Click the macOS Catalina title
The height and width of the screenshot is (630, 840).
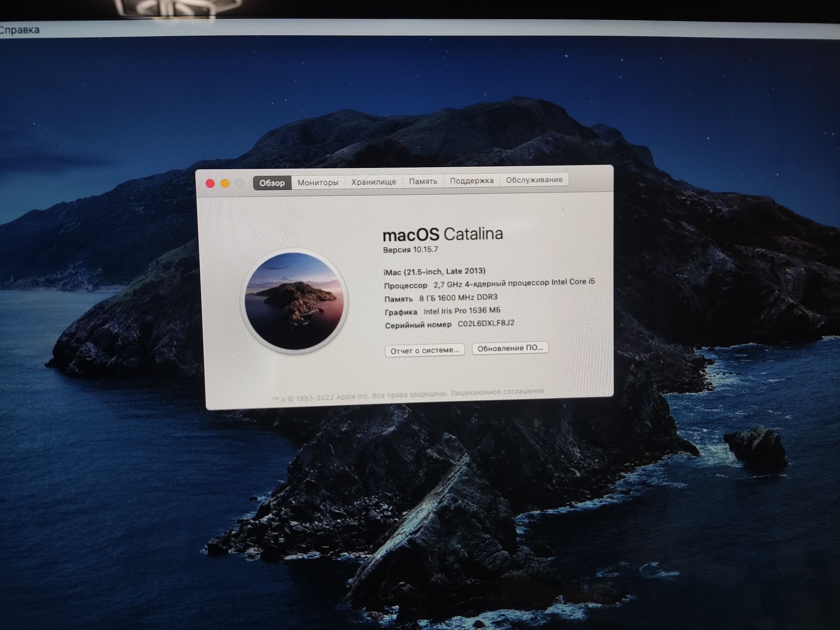tap(443, 234)
